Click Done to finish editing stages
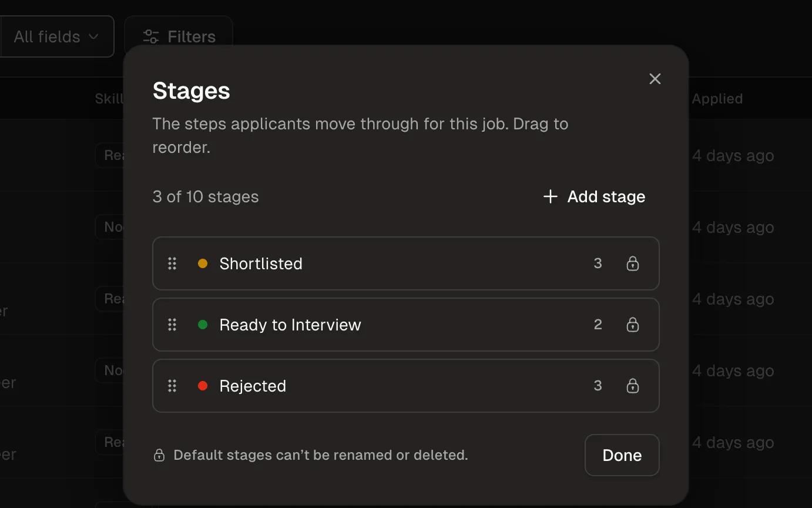The width and height of the screenshot is (812, 508). [x=622, y=455]
